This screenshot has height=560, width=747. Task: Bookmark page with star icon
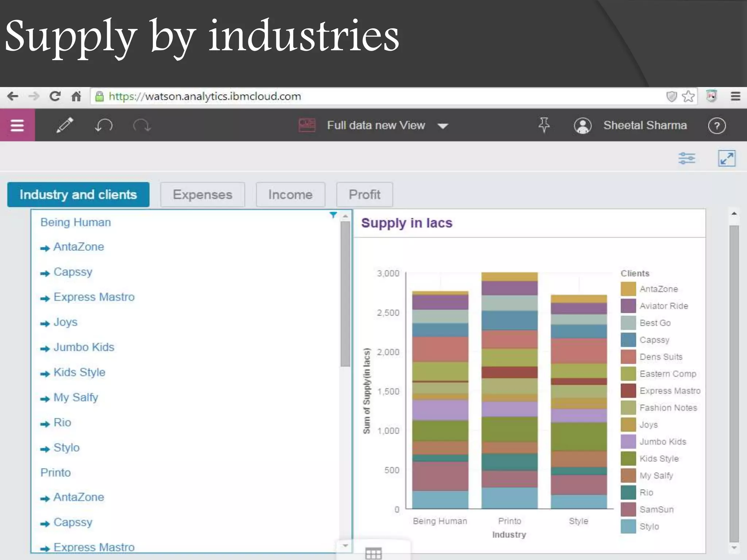[688, 96]
